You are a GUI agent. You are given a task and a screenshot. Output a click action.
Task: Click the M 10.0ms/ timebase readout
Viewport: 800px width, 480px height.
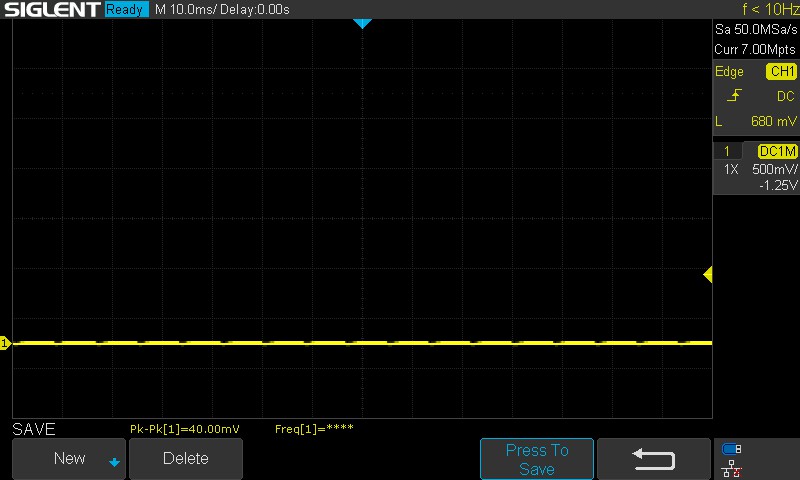pyautogui.click(x=186, y=9)
